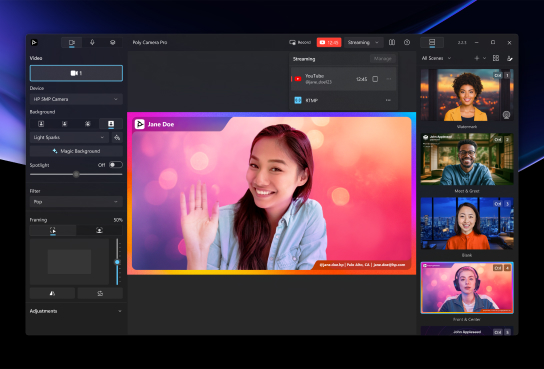The width and height of the screenshot is (544, 369).
Task: Open the HP 5MP Camera device dropdown
Action: pyautogui.click(x=76, y=99)
